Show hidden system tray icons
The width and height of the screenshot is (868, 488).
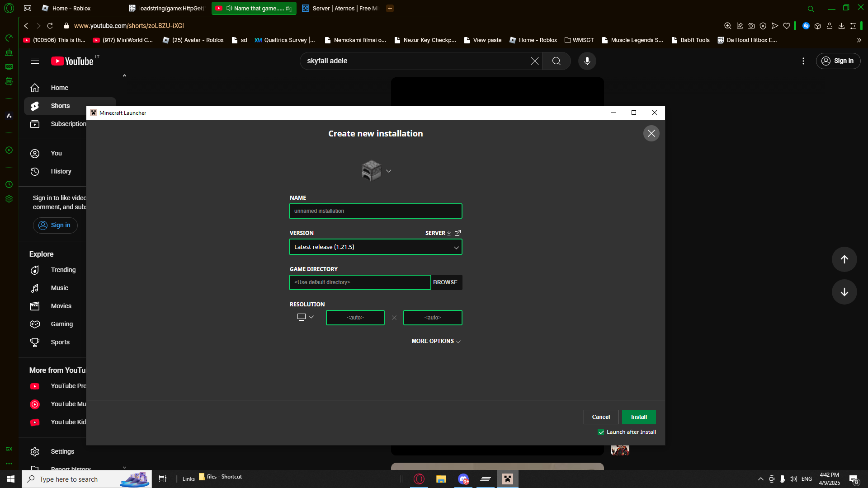[x=760, y=479]
